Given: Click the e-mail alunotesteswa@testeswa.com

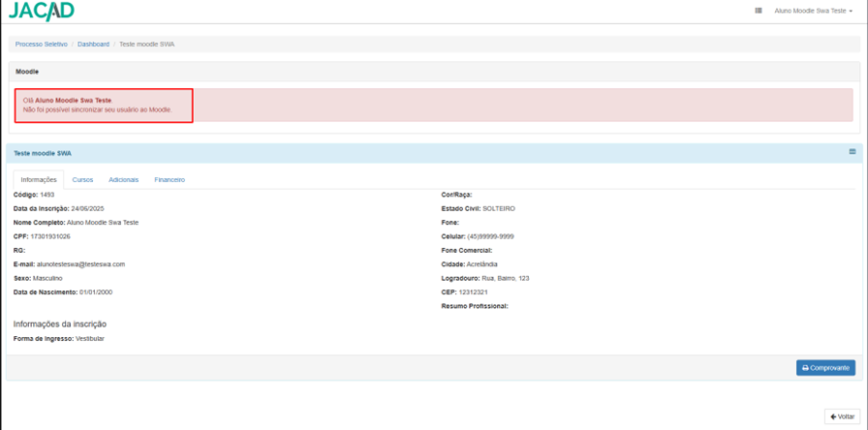Looking at the screenshot, I should tap(80, 264).
